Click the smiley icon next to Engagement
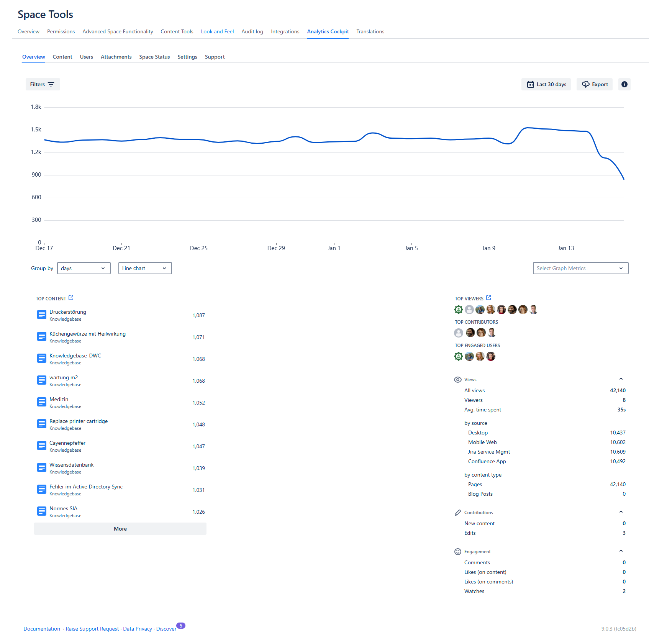Image resolution: width=649 pixels, height=644 pixels. click(x=457, y=552)
